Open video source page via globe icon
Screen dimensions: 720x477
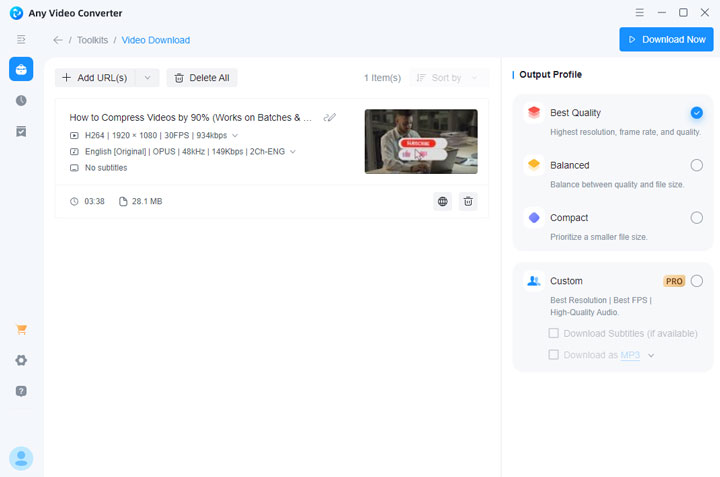(443, 202)
